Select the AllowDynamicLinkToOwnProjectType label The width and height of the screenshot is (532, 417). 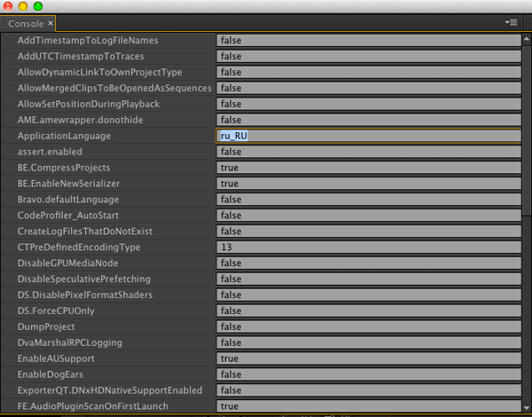coord(99,73)
